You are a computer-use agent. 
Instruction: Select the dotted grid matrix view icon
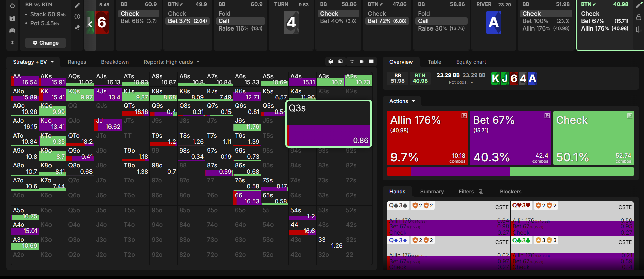point(362,61)
